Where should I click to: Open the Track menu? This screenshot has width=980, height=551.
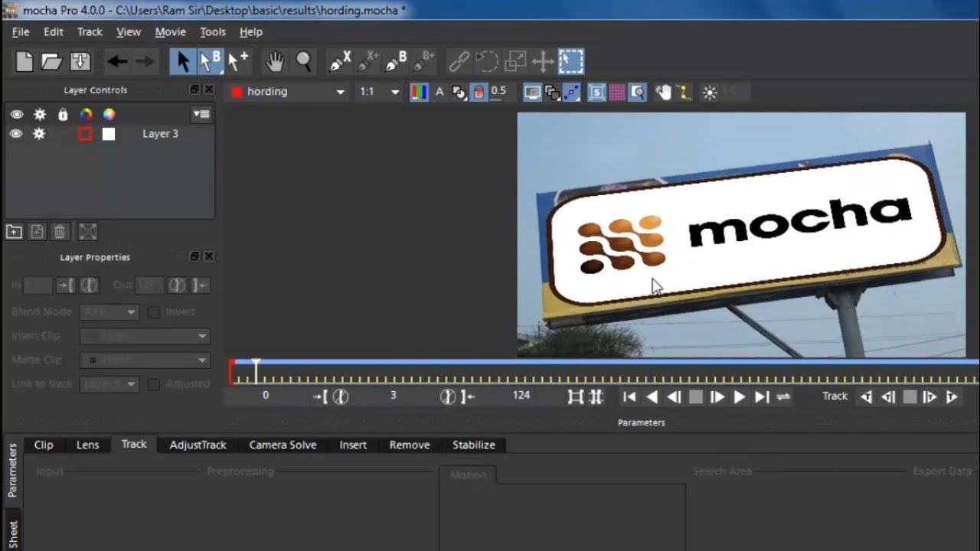point(90,32)
